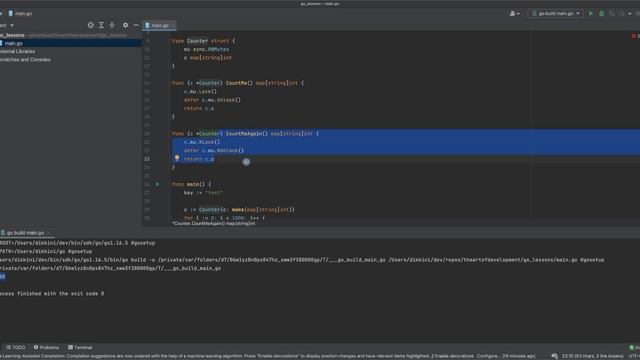
Task: Click the locate opened file target icon
Action: pyautogui.click(x=91, y=25)
